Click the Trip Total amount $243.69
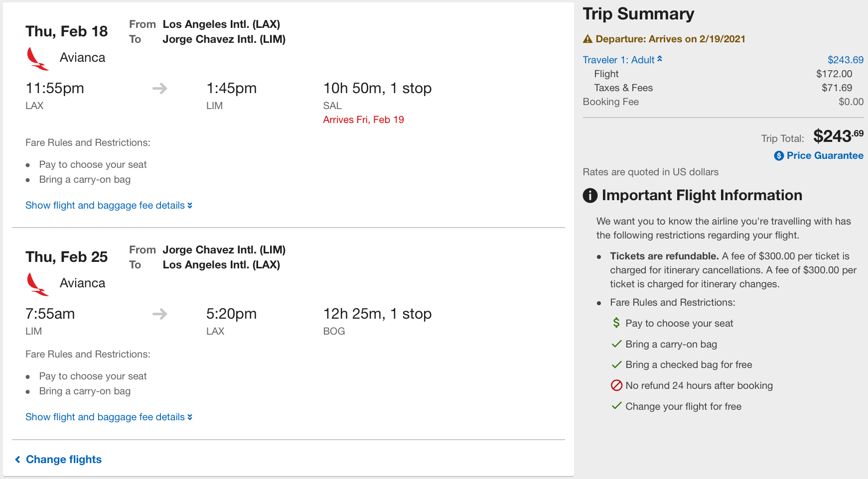The width and height of the screenshot is (868, 479). [x=838, y=136]
